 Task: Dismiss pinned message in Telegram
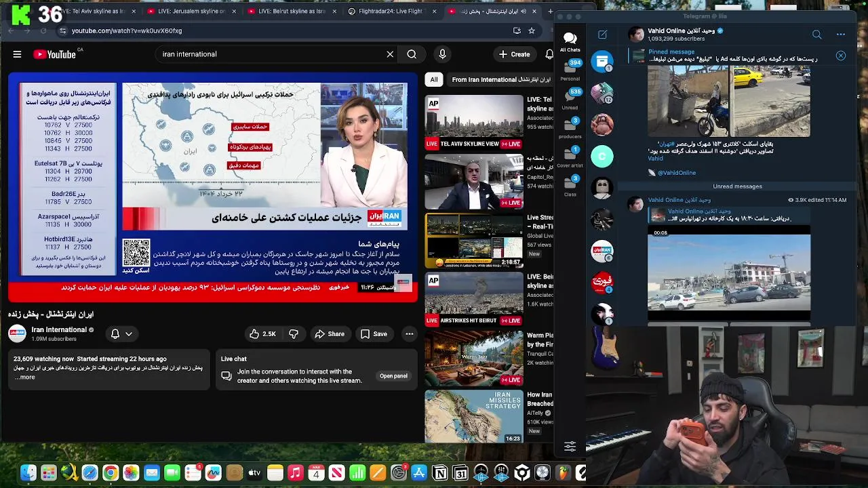coord(840,56)
